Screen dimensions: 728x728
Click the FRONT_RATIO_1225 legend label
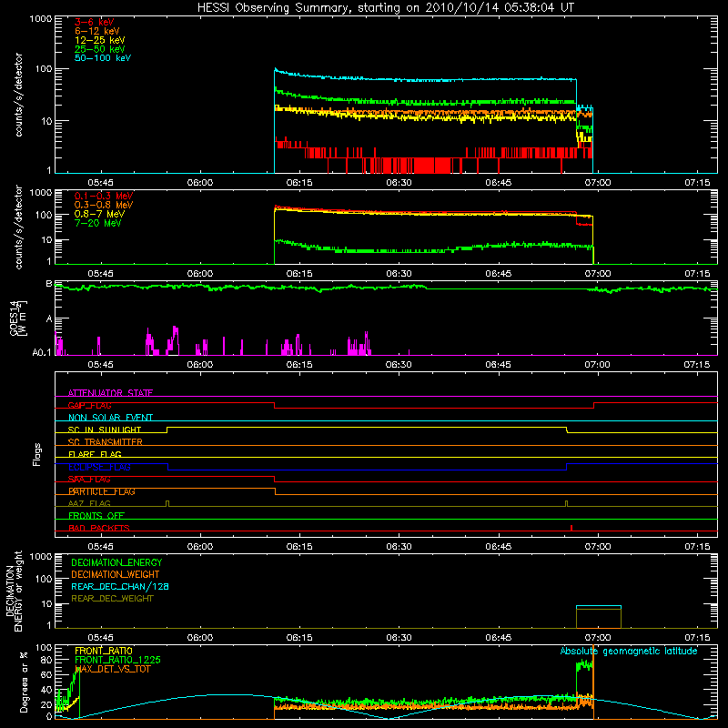point(118,660)
